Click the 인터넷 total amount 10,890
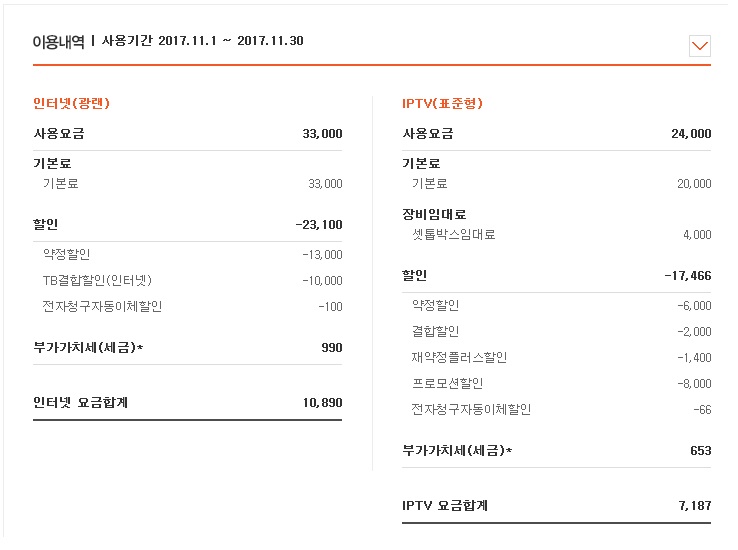The height and width of the screenshot is (550, 738). click(x=323, y=403)
